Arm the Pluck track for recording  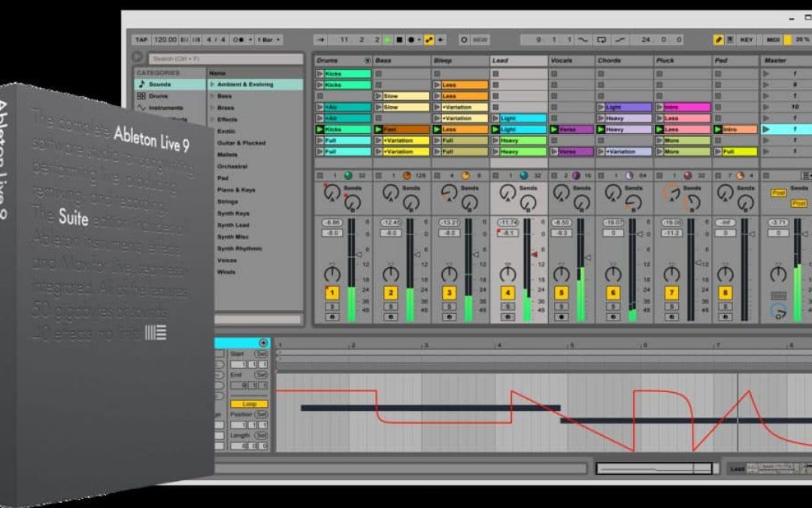pyautogui.click(x=671, y=317)
